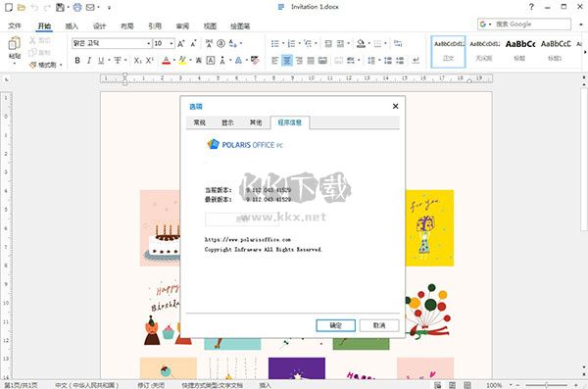The height and width of the screenshot is (389, 588).
Task: Open the help question mark icon
Action: (531, 7)
